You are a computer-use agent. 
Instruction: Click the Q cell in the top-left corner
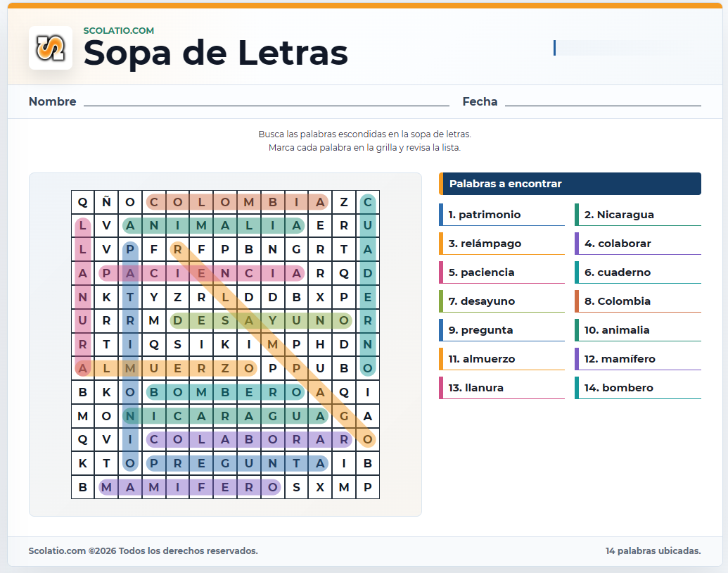pos(82,202)
